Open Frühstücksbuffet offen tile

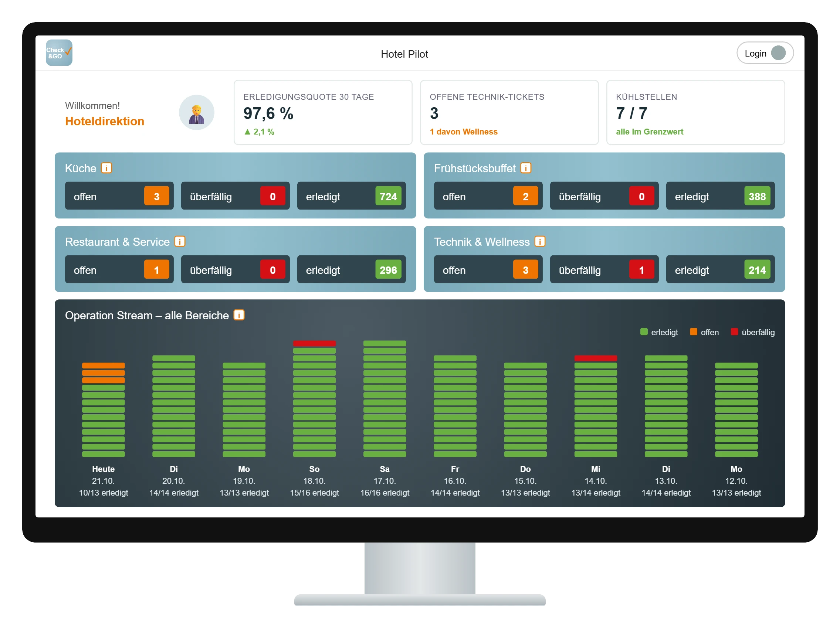tap(488, 196)
